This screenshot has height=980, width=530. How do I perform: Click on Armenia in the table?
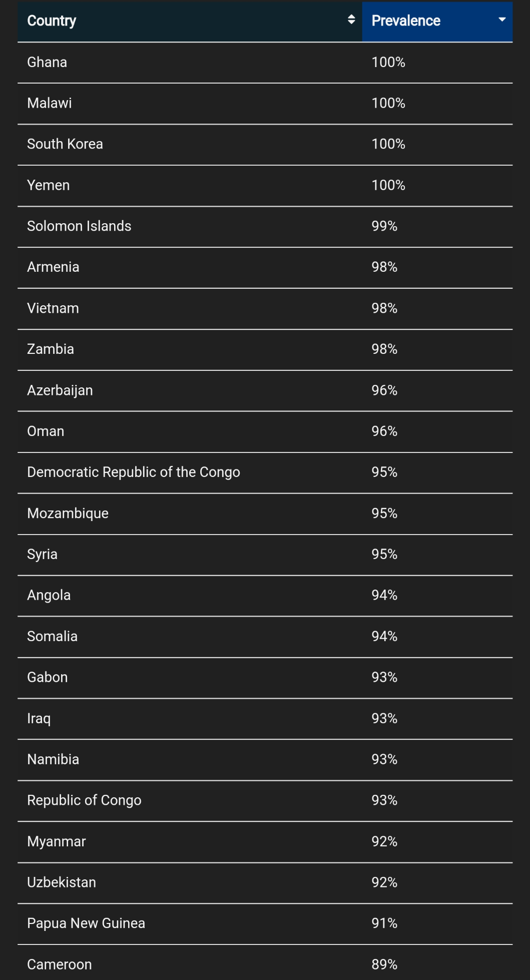53,267
